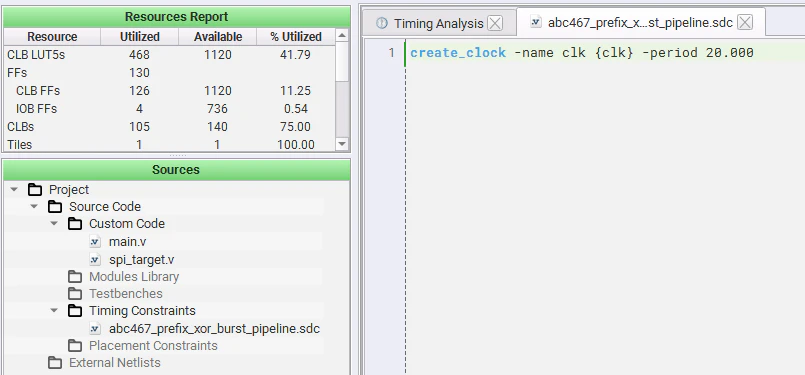
Task: Select the CLBs resource row
Action: [169, 127]
